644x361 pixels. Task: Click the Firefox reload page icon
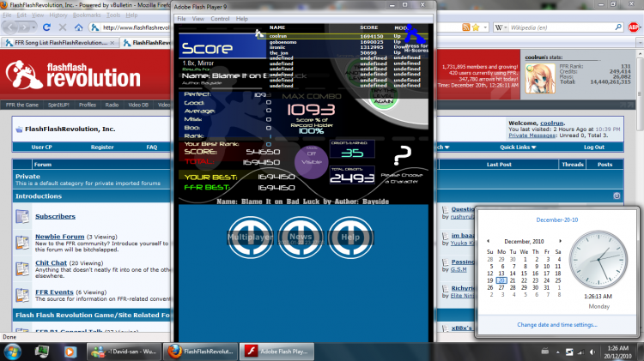tap(46, 27)
